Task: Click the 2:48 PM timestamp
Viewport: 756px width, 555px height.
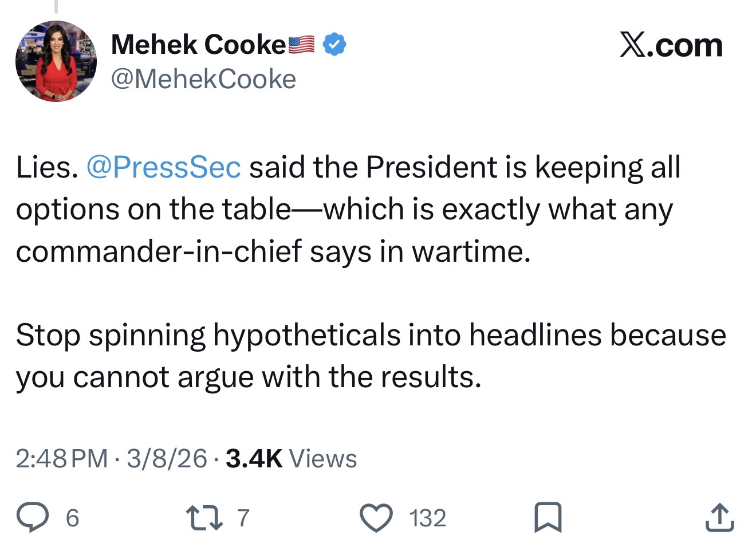Action: click(x=61, y=458)
